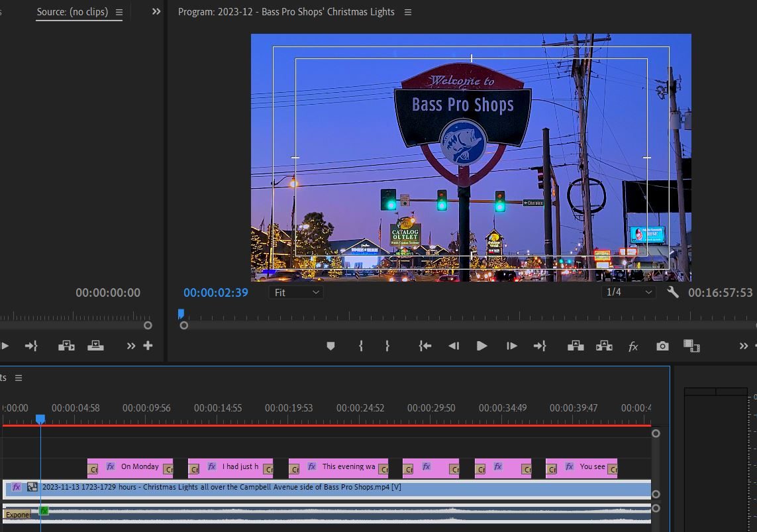Select the audio waveform clip
757x532 pixels.
coord(327,513)
